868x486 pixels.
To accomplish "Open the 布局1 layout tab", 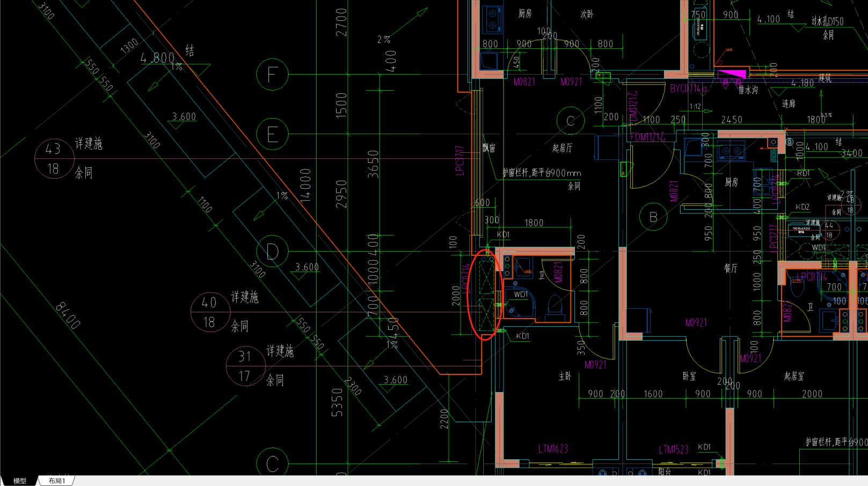I will pos(56,481).
